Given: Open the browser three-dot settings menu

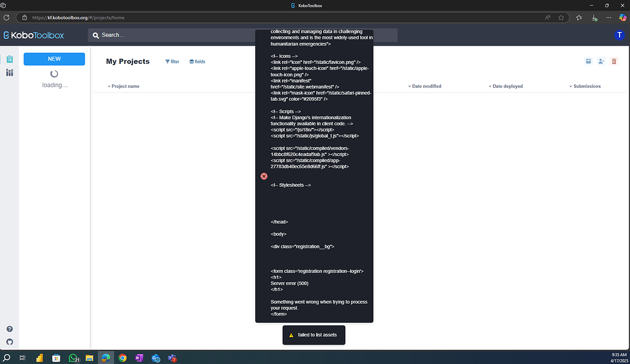Looking at the screenshot, I should pyautogui.click(x=608, y=17).
